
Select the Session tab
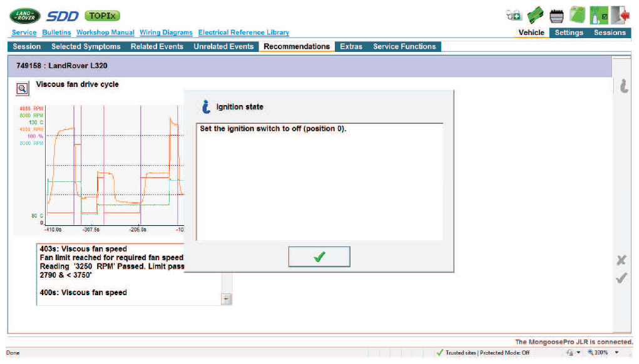pyautogui.click(x=26, y=46)
